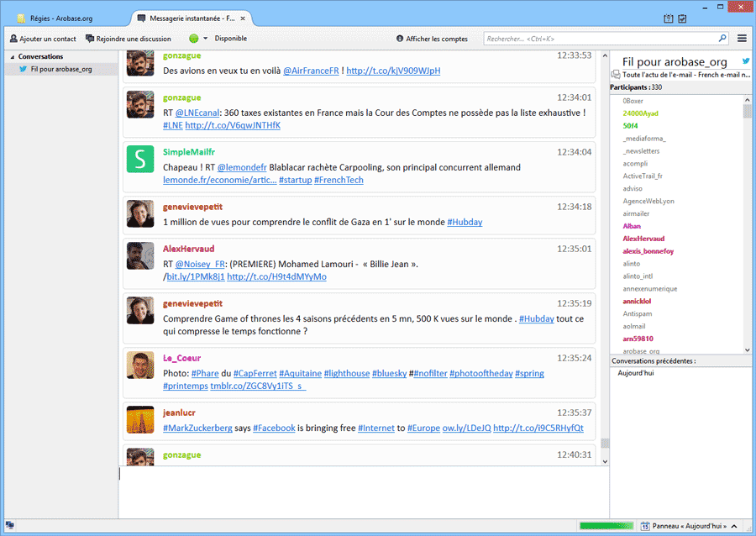Click the #FrenchTech hashtag

[x=339, y=180]
